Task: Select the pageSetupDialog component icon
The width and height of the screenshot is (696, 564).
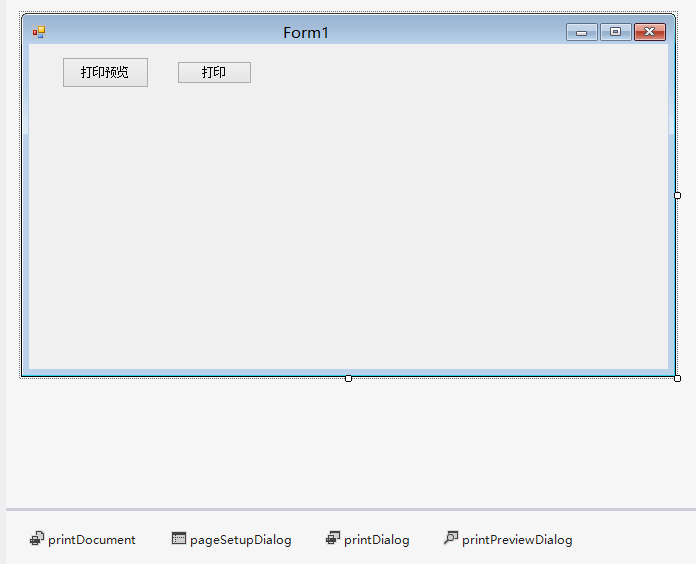Action: [179, 538]
